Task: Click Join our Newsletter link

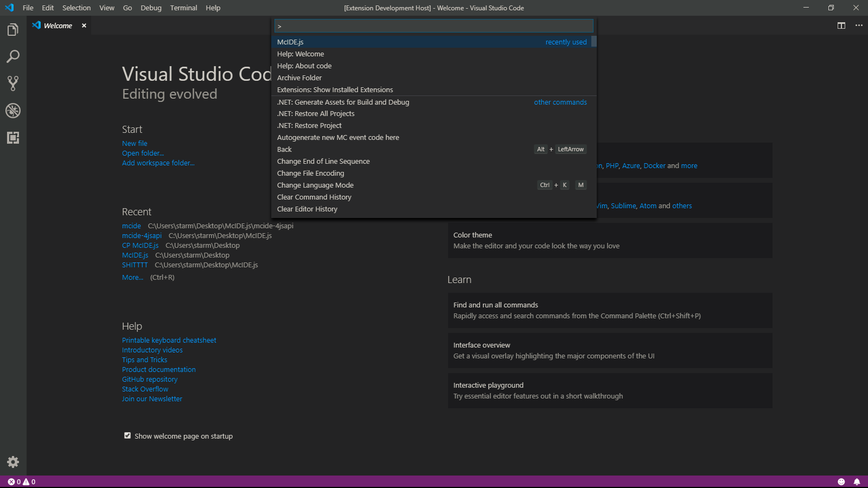Action: pos(152,399)
